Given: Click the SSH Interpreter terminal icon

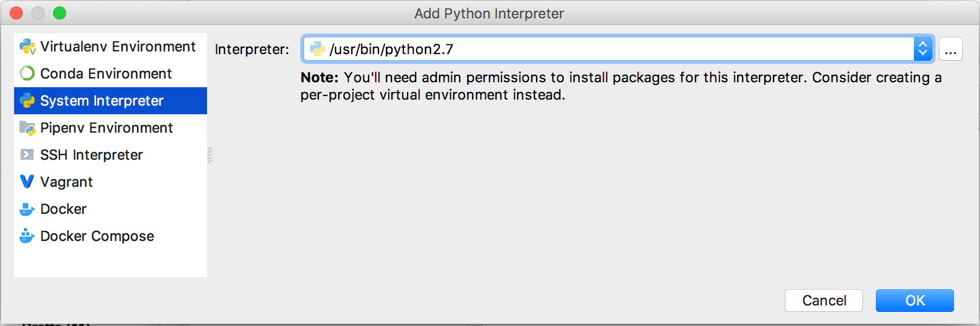Looking at the screenshot, I should pos(27,155).
